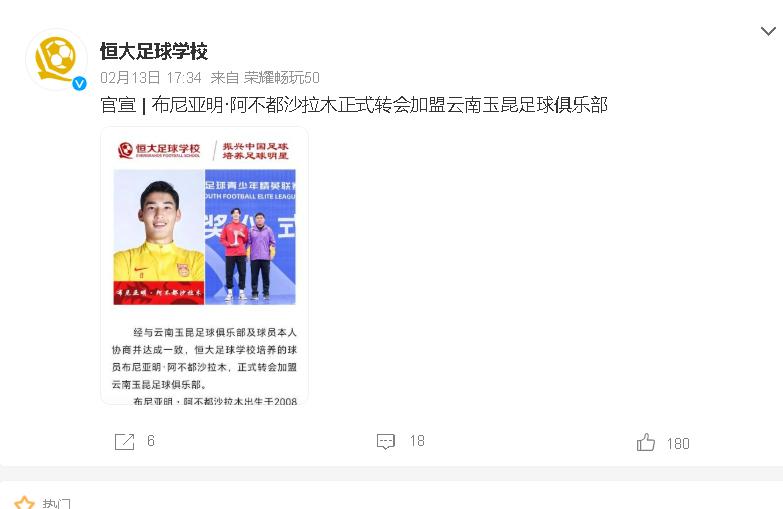Open 恒大足球学校 profile avatar
This screenshot has width=783, height=509.
pyautogui.click(x=56, y=59)
